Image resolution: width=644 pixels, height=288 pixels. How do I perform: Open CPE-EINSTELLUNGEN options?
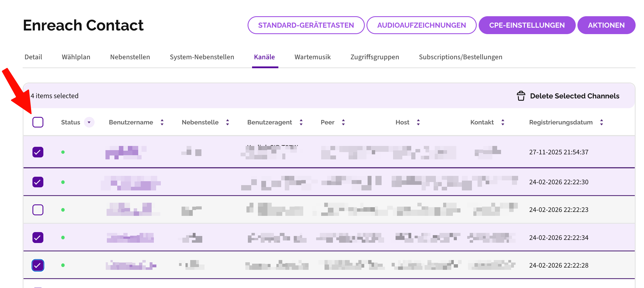click(x=527, y=25)
